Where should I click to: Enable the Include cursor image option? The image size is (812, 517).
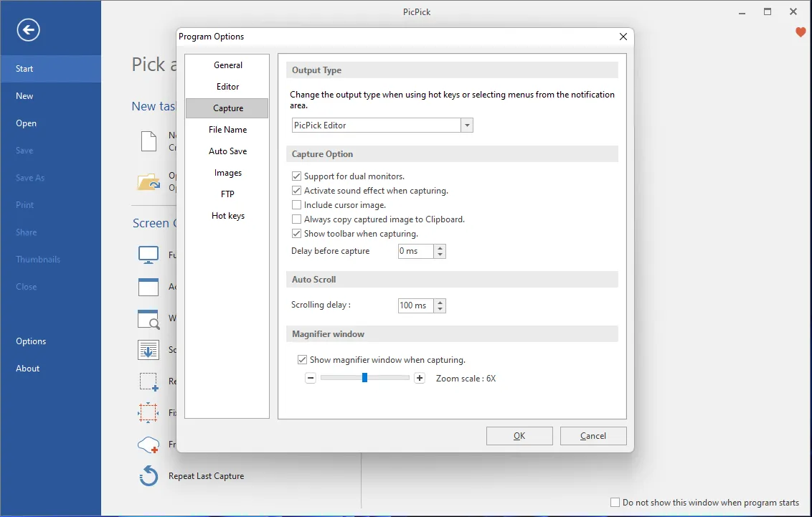296,204
